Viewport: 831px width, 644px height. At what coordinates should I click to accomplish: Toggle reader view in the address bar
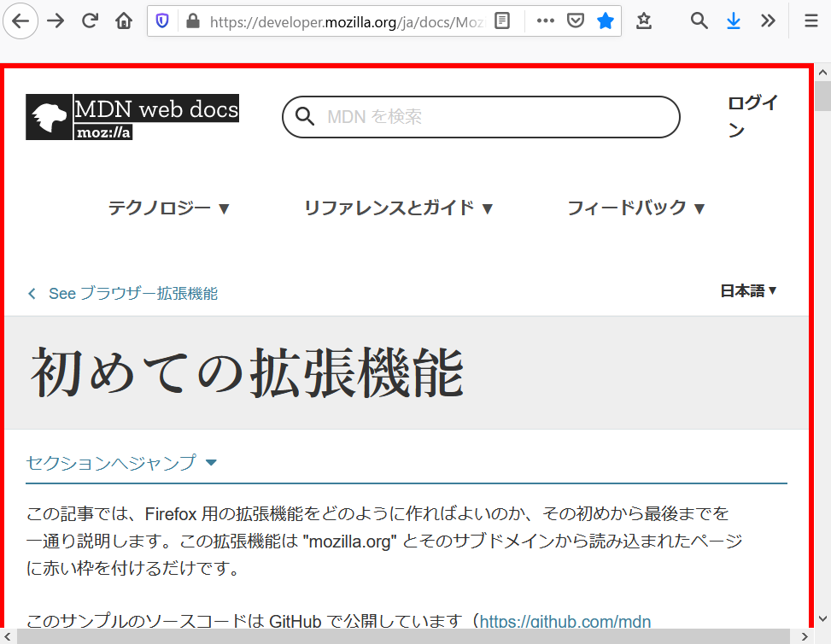point(502,21)
